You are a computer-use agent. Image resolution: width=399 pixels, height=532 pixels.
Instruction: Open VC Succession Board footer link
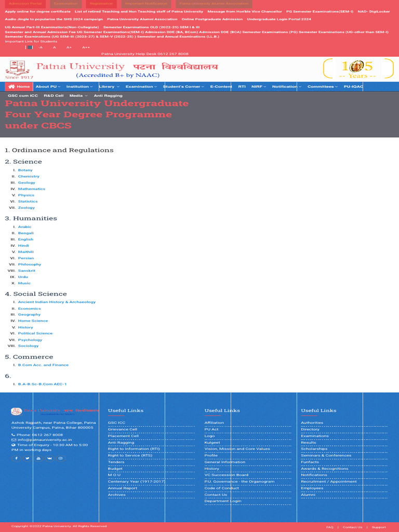click(x=227, y=475)
